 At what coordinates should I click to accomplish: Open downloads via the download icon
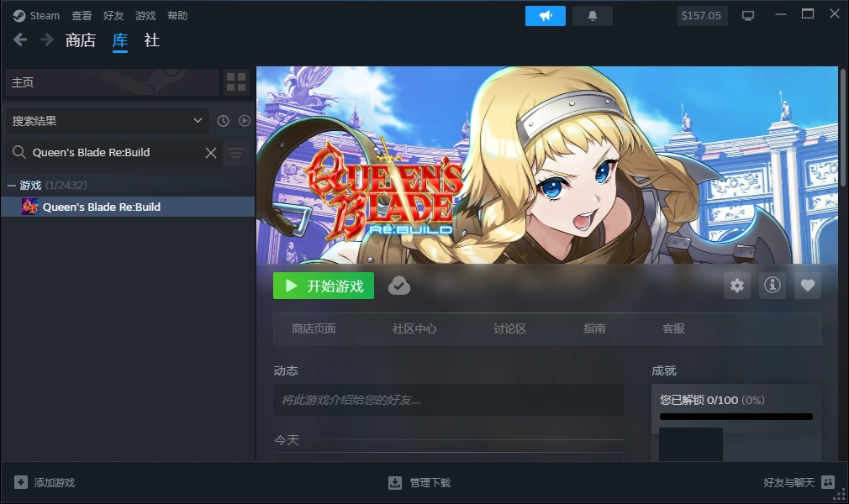(x=395, y=482)
